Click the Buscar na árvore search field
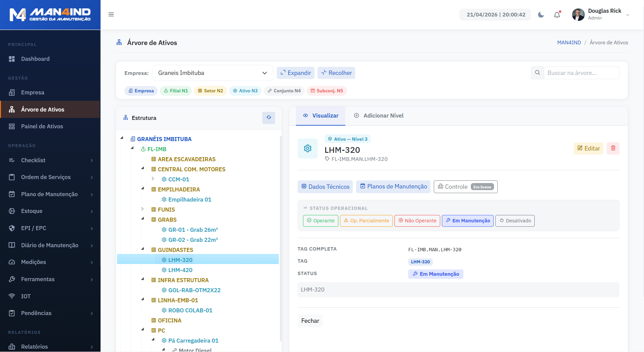This screenshot has height=352, width=644. click(x=581, y=73)
